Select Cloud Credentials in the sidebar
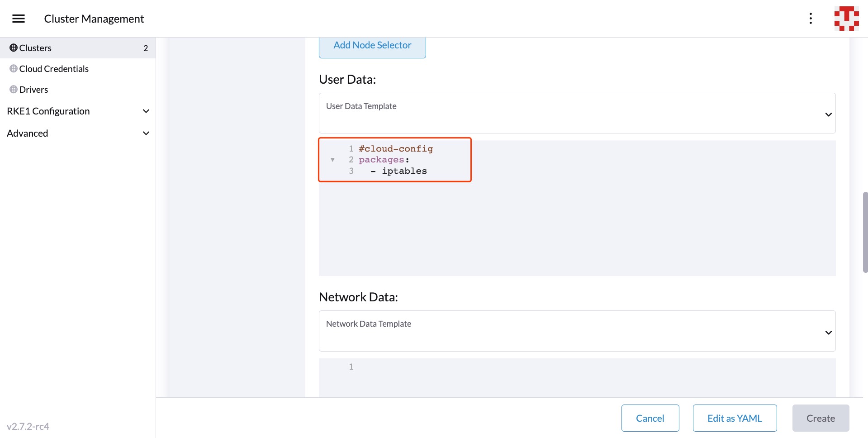This screenshot has height=438, width=868. pos(53,68)
